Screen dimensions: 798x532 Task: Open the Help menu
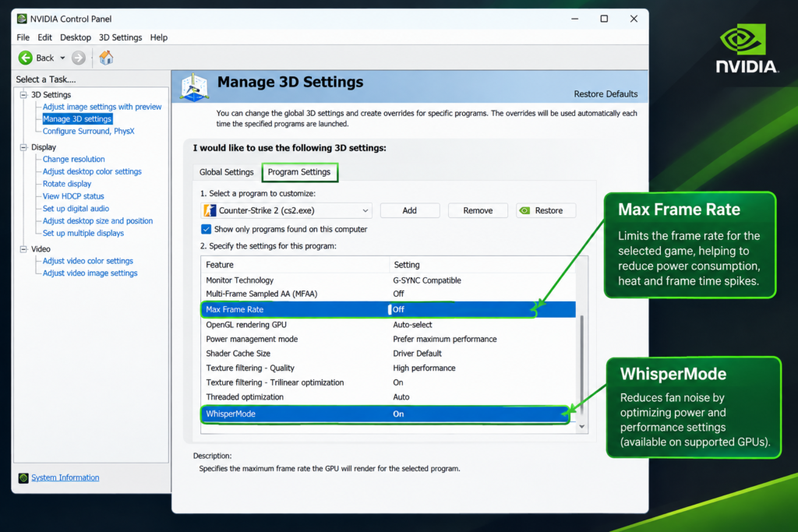pos(159,37)
